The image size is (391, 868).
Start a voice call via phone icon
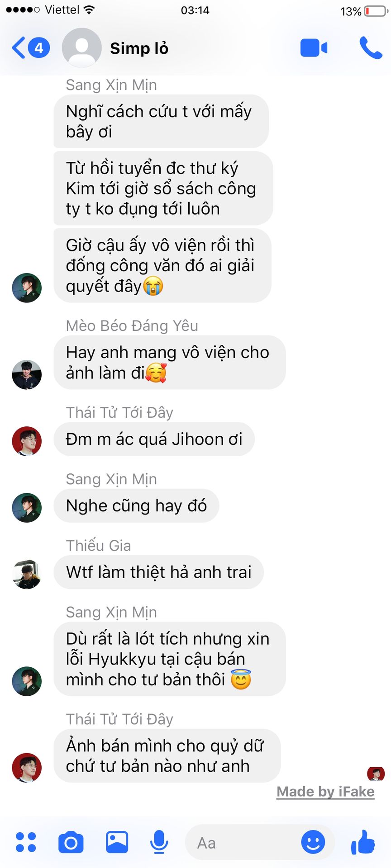371,48
